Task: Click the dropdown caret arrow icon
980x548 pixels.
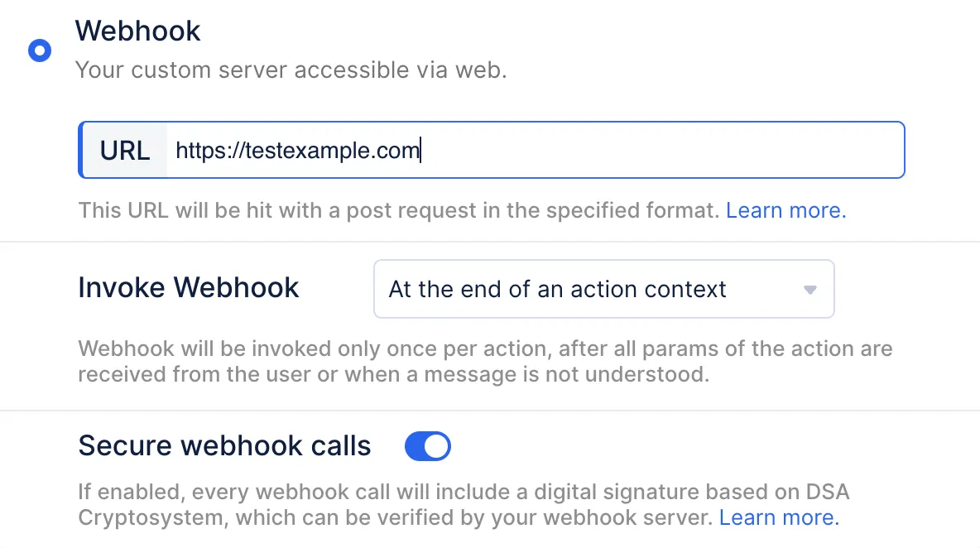Action: (x=810, y=290)
